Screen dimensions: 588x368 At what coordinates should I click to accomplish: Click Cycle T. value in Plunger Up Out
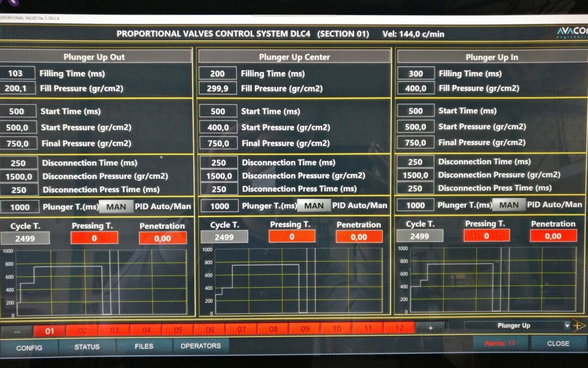pos(25,238)
